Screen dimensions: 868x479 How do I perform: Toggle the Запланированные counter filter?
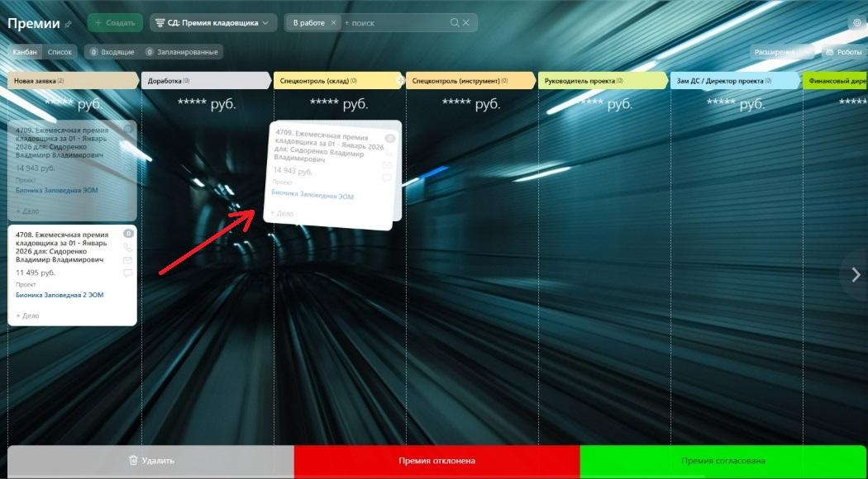[183, 52]
